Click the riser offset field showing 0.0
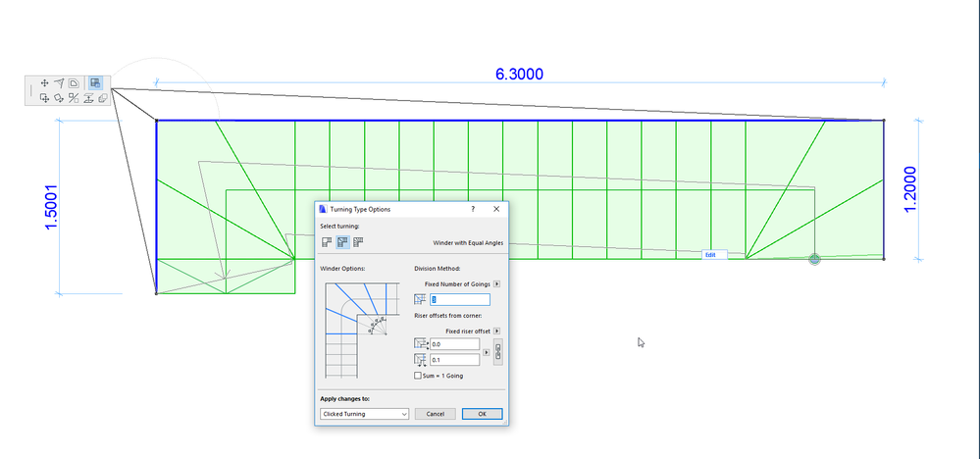The image size is (980, 459). [455, 344]
